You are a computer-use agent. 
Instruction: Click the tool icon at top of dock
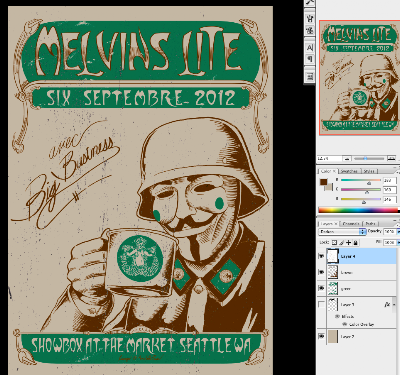tap(310, 2)
